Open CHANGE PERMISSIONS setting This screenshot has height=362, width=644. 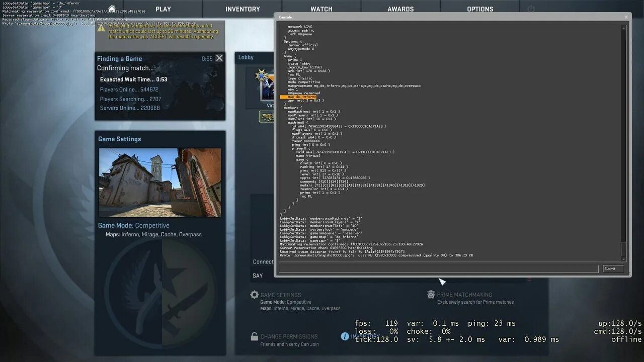pyautogui.click(x=289, y=337)
